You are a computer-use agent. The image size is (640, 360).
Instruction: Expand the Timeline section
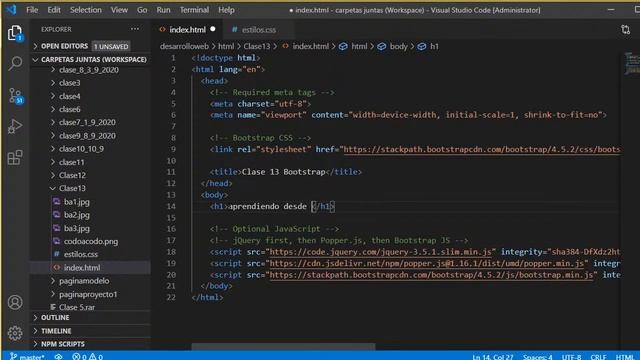[x=91, y=331]
